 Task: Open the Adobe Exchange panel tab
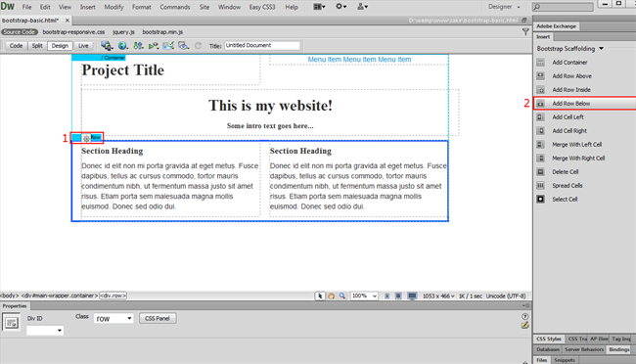(x=556, y=26)
